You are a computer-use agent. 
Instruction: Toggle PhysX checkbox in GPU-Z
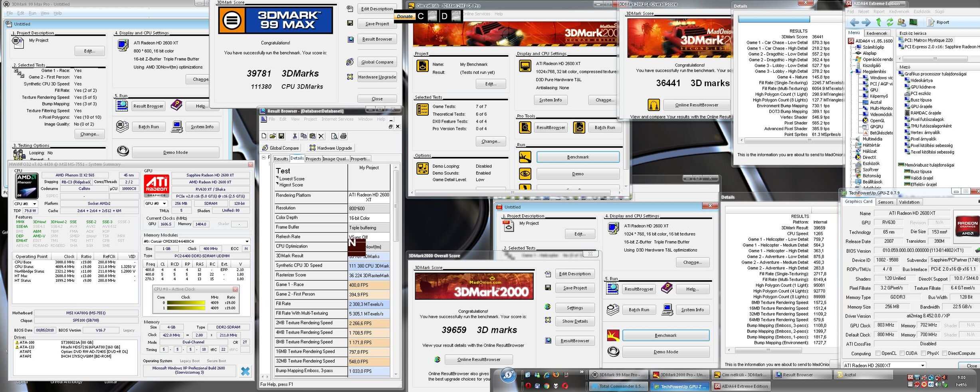pos(923,353)
